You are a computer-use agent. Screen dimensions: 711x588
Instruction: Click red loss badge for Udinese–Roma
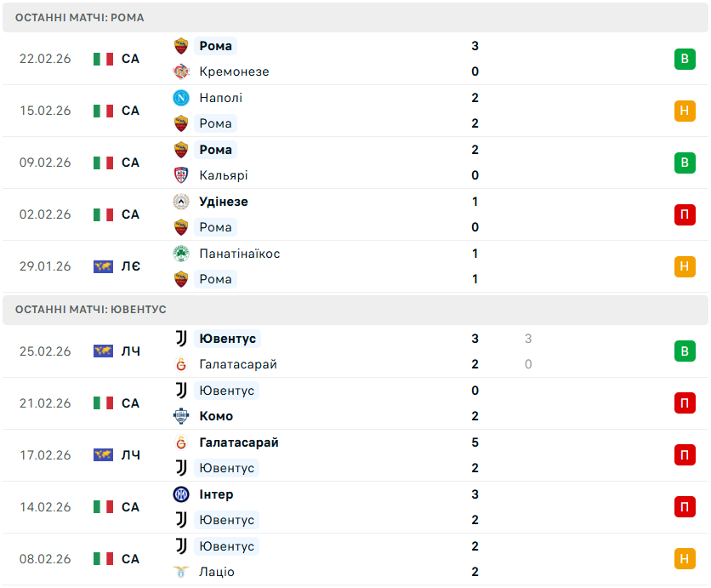685,214
